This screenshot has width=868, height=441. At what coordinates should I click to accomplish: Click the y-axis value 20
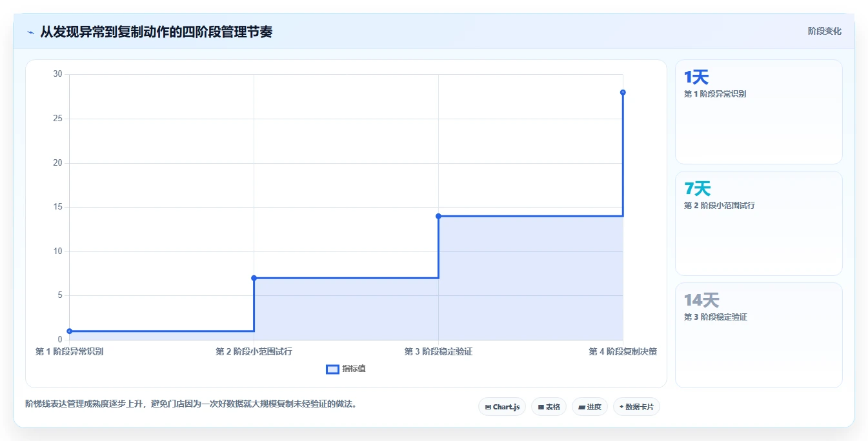pyautogui.click(x=57, y=162)
